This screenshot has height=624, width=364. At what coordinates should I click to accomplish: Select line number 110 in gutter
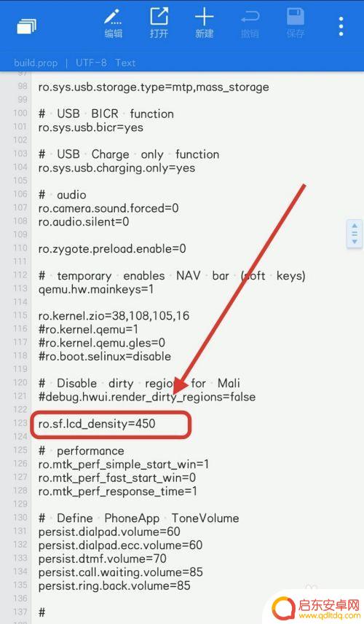pos(20,248)
